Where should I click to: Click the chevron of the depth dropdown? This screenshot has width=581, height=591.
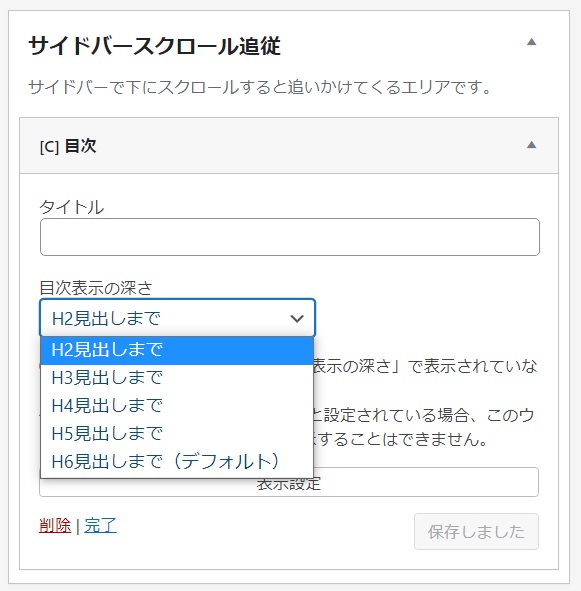click(x=297, y=318)
